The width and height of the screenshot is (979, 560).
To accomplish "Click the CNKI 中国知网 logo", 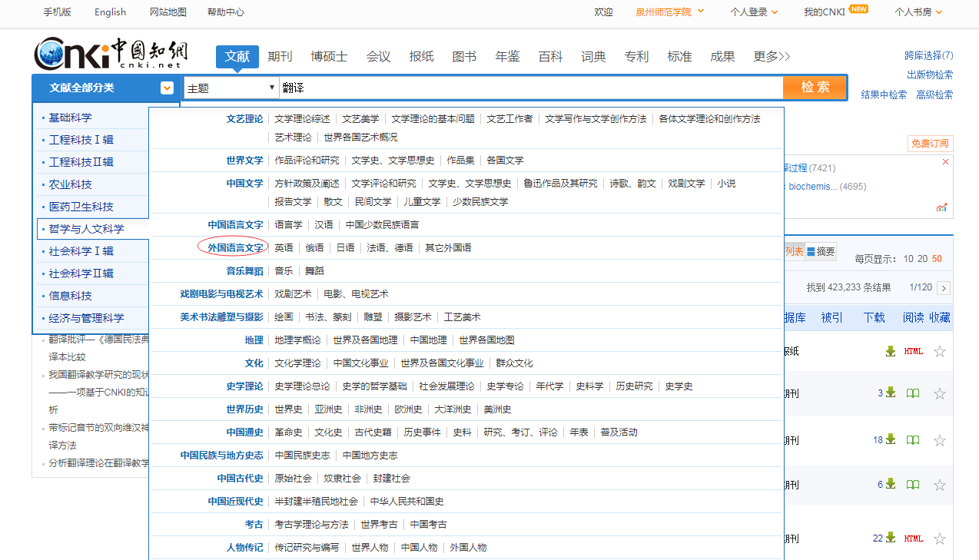I will click(x=111, y=54).
